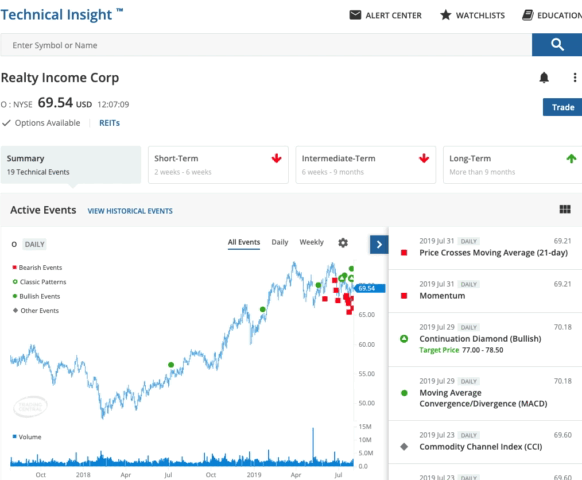
Task: Open the Education book icon
Action: pyautogui.click(x=527, y=15)
